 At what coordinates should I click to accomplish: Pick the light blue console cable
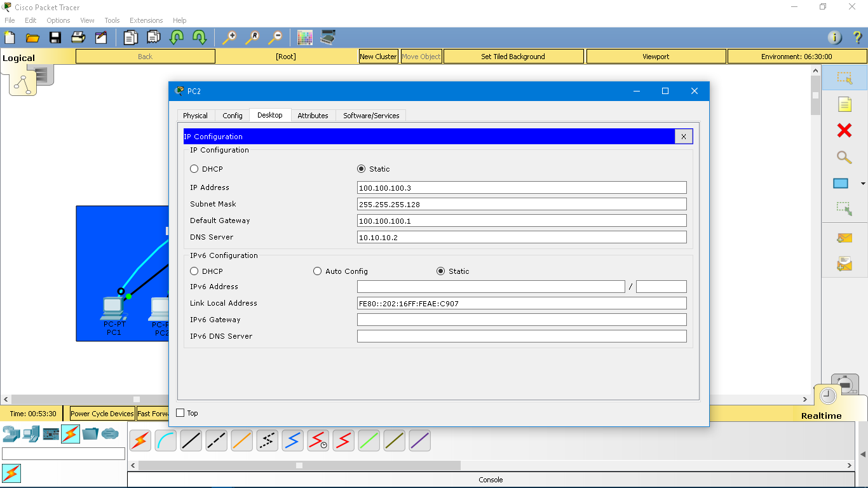pos(166,440)
